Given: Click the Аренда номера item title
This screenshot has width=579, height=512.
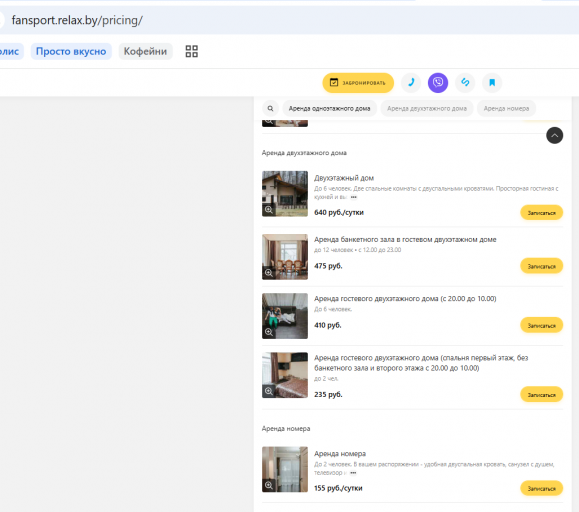Looking at the screenshot, I should (x=340, y=454).
